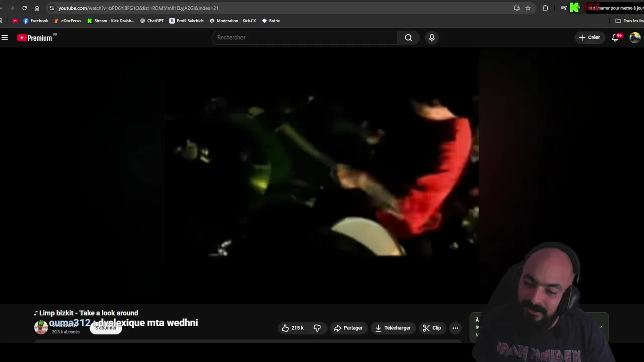The height and width of the screenshot is (362, 644).
Task: Open the browser extensions puzzle icon
Action: 545,8
